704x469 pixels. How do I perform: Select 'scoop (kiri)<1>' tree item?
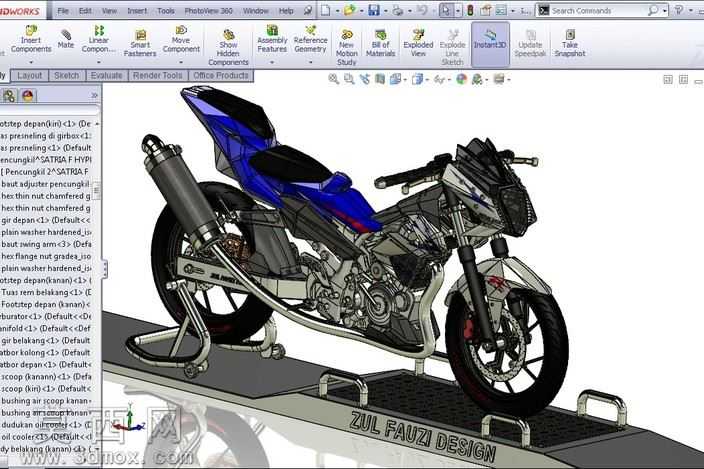45,389
